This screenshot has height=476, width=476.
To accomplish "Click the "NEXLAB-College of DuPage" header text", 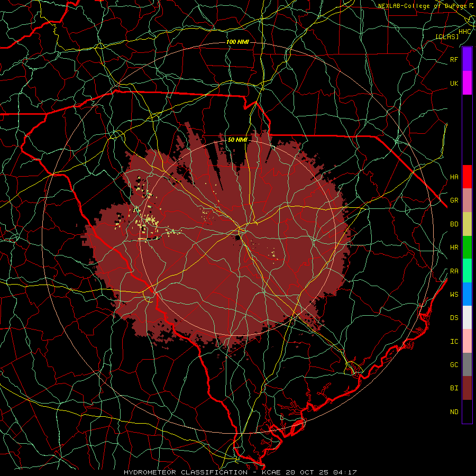I will point(422,6).
